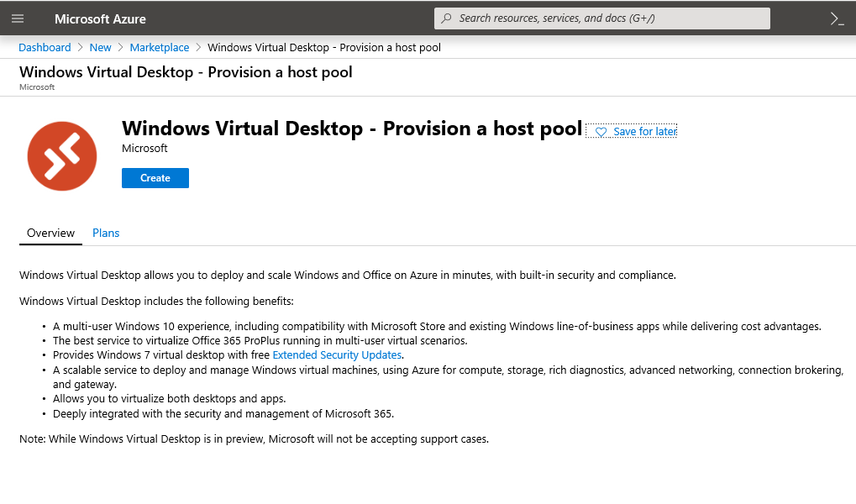Follow the Extended Security Updates link

(337, 354)
